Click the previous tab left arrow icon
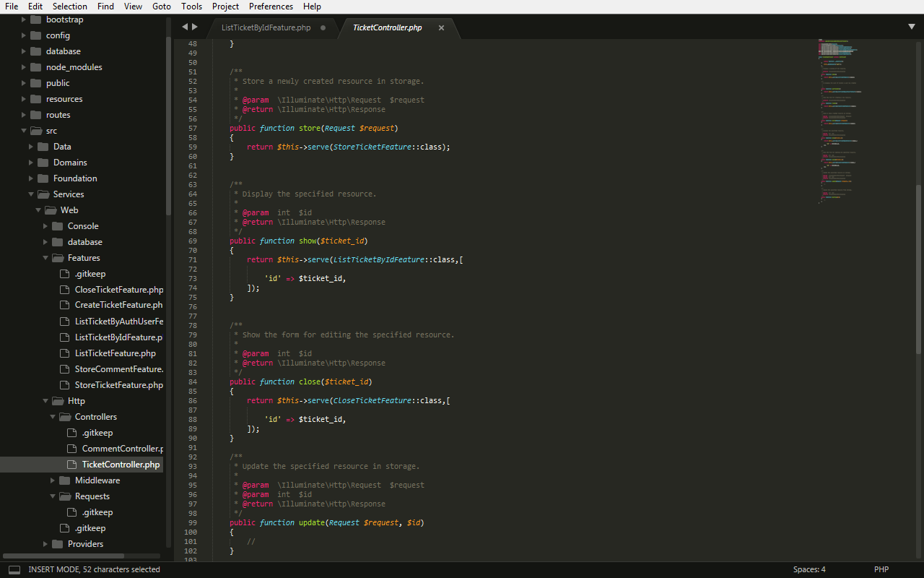 [185, 27]
